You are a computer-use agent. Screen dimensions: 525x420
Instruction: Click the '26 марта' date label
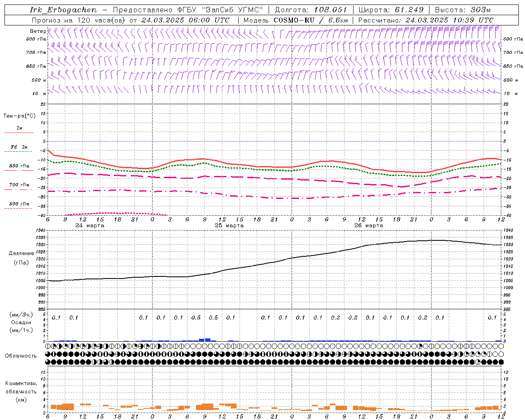(x=369, y=226)
